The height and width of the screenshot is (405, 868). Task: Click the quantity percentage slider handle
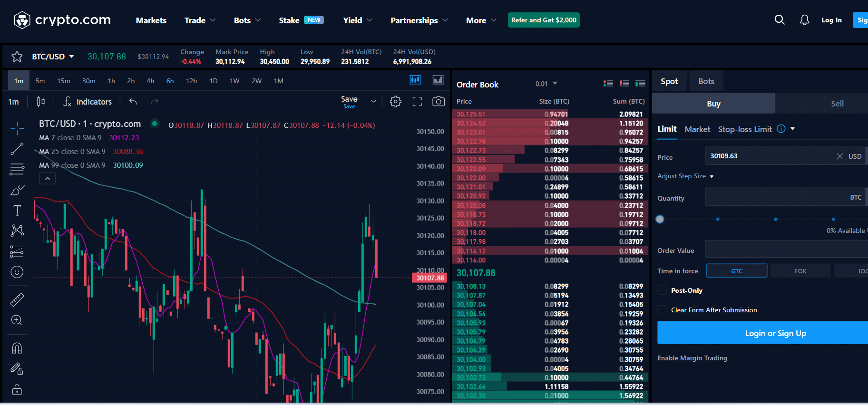click(660, 219)
